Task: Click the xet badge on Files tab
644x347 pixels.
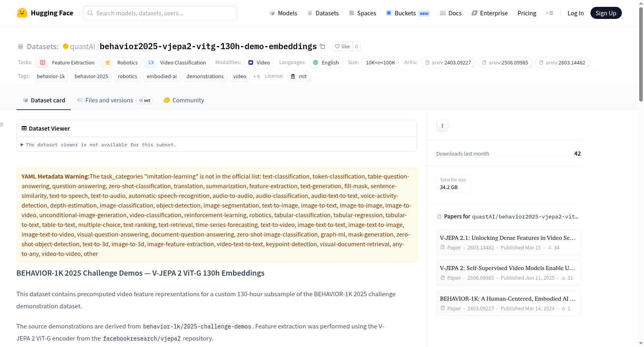Action: (x=144, y=100)
